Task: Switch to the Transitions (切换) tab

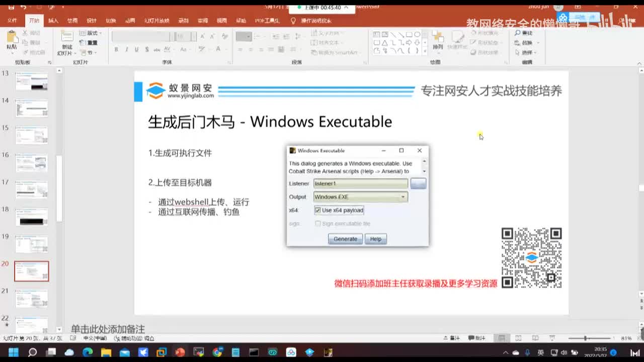Action: tap(111, 21)
